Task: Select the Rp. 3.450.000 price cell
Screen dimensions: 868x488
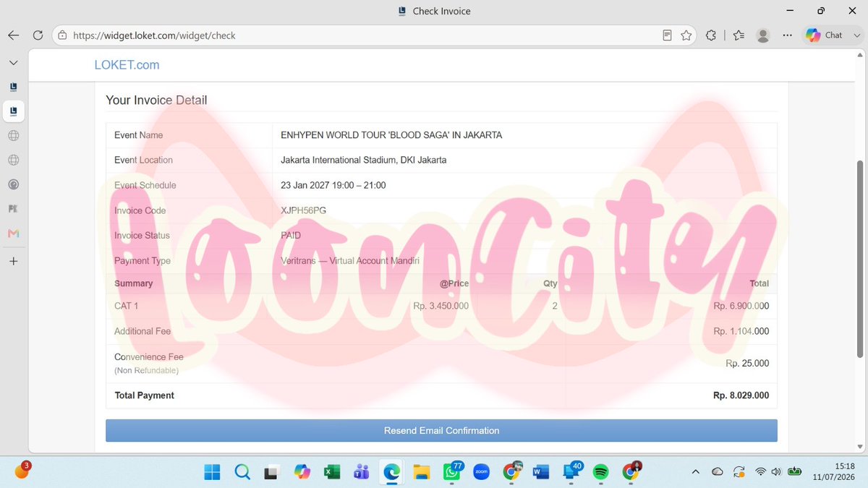Action: point(441,306)
